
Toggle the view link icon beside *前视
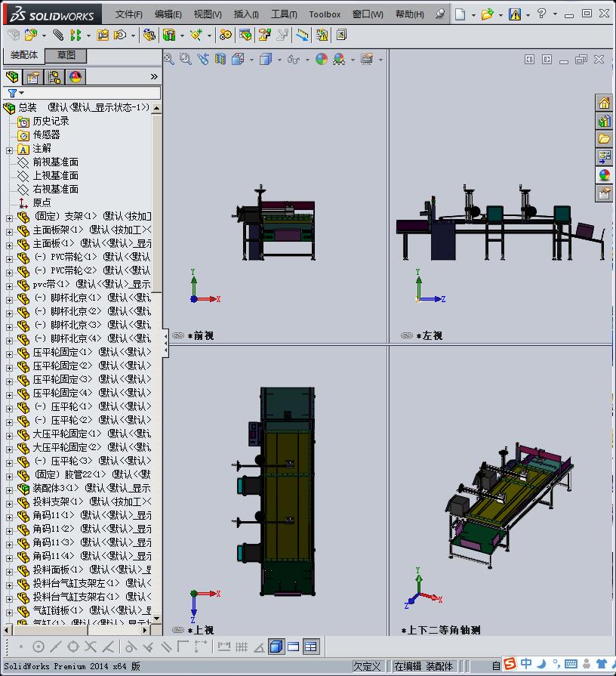178,335
